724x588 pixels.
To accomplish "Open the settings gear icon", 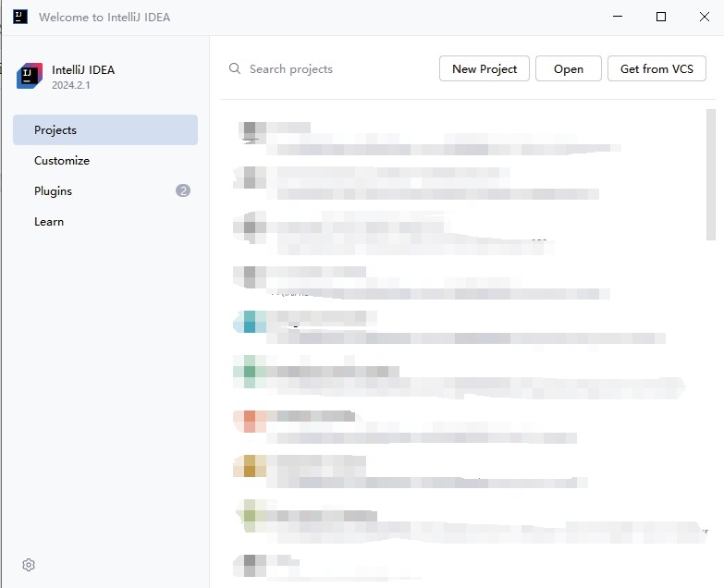I will [x=29, y=565].
